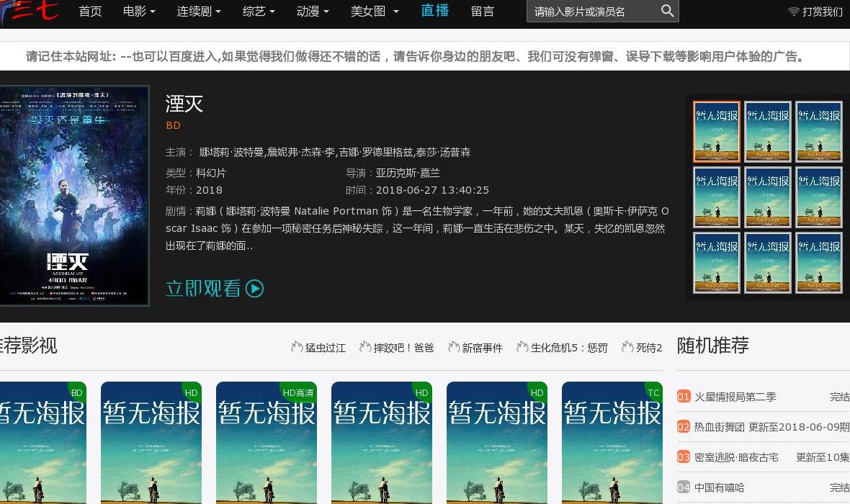
Task: Click the 02 rank badge for 热血街舞团
Action: point(684,427)
